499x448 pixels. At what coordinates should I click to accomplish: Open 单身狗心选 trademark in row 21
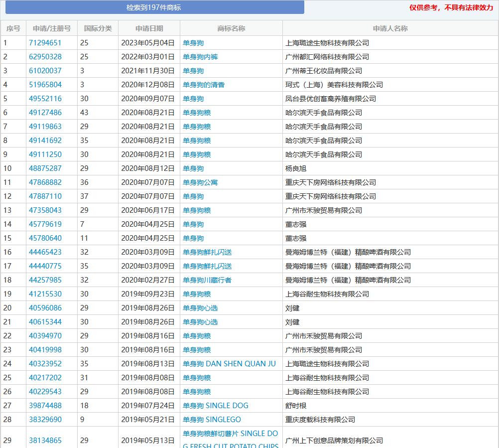click(x=200, y=321)
